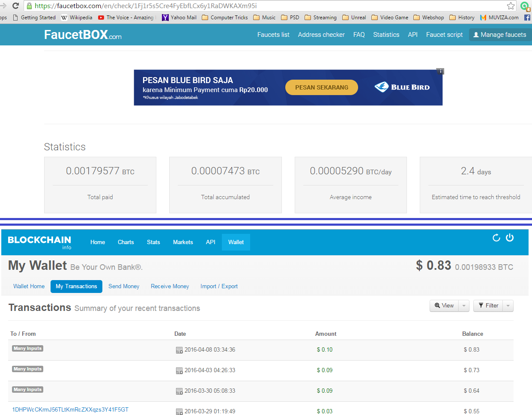Switch to Import / Export tab

click(219, 287)
